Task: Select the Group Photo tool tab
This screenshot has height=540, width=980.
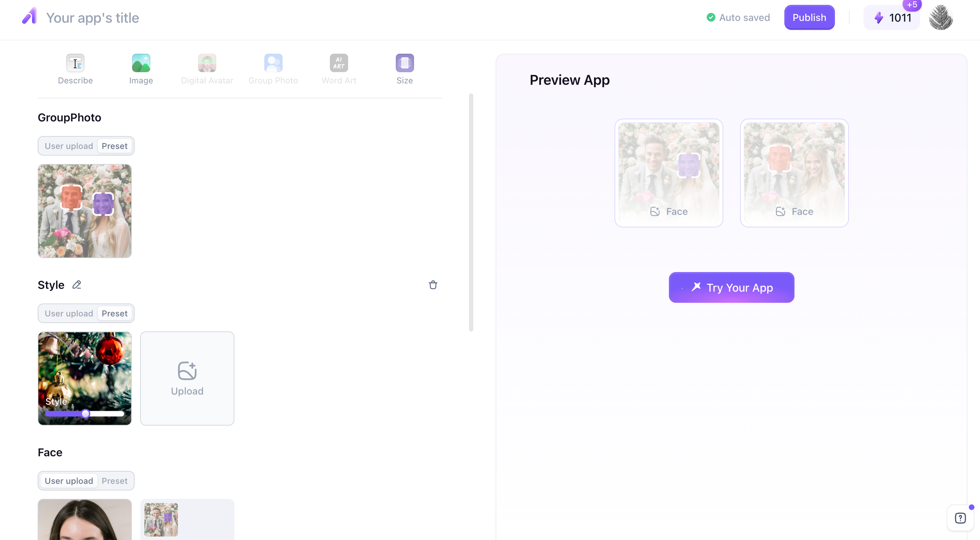Action: [273, 68]
